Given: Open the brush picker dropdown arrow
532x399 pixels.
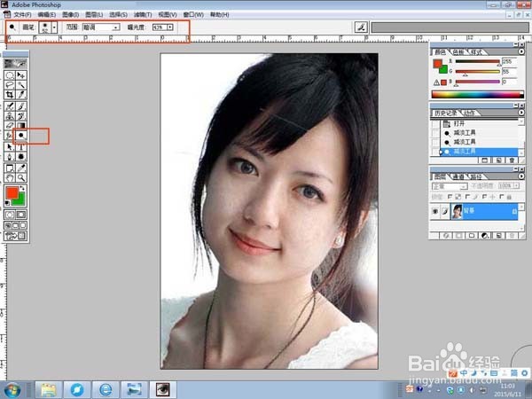Looking at the screenshot, I should point(54,27).
